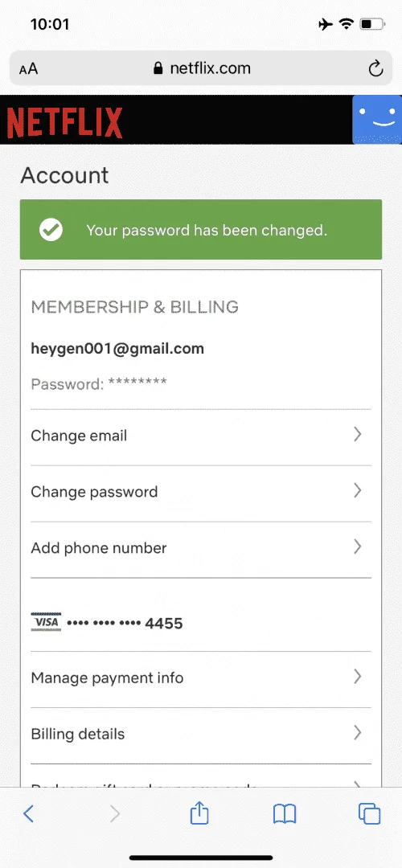Tap the Netflix logo
Viewport: 402px width, 868px height.
[x=64, y=122]
